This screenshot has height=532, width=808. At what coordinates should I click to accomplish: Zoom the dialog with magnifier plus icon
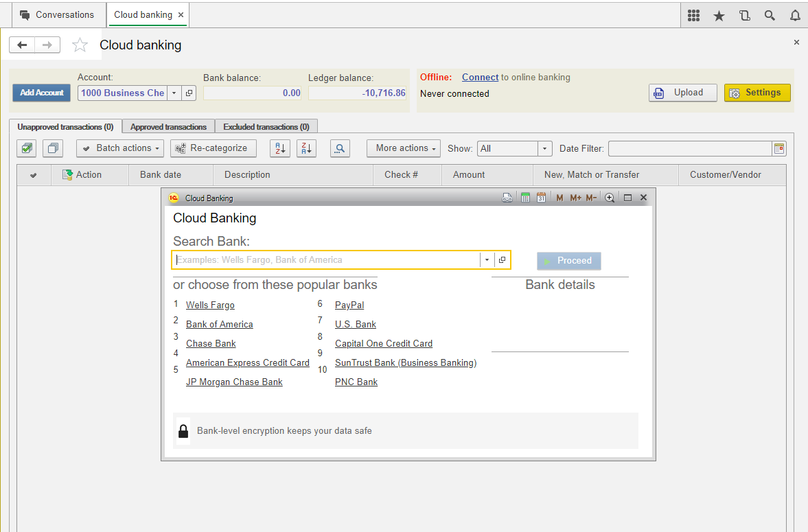[610, 198]
